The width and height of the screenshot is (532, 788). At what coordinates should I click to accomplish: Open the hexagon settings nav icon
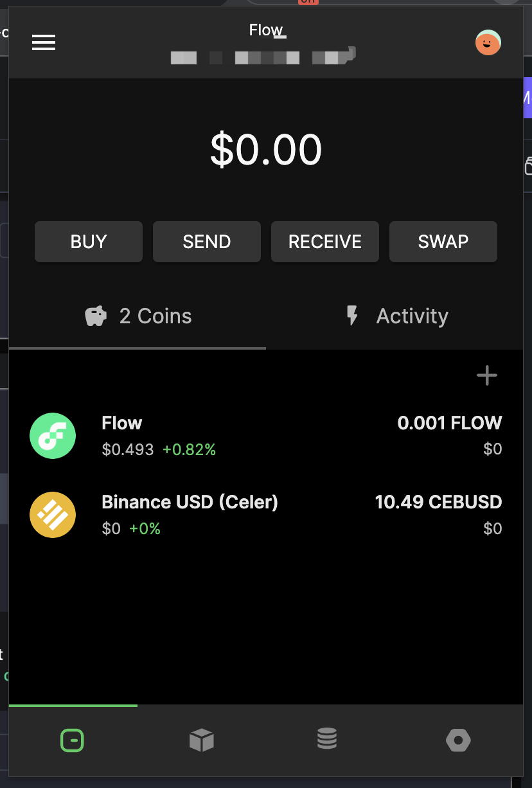click(x=458, y=740)
